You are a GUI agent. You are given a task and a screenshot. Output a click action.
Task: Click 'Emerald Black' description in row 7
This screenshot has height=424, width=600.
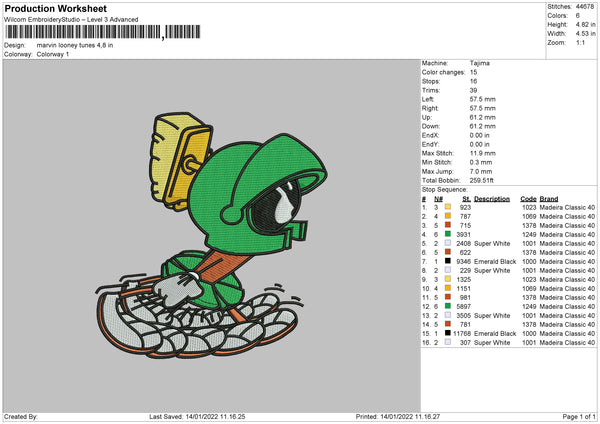coord(495,261)
